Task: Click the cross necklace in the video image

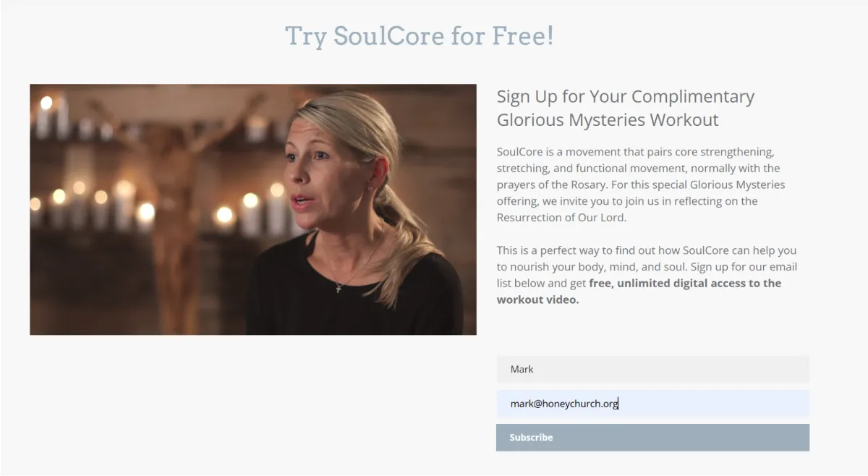Action: point(339,287)
